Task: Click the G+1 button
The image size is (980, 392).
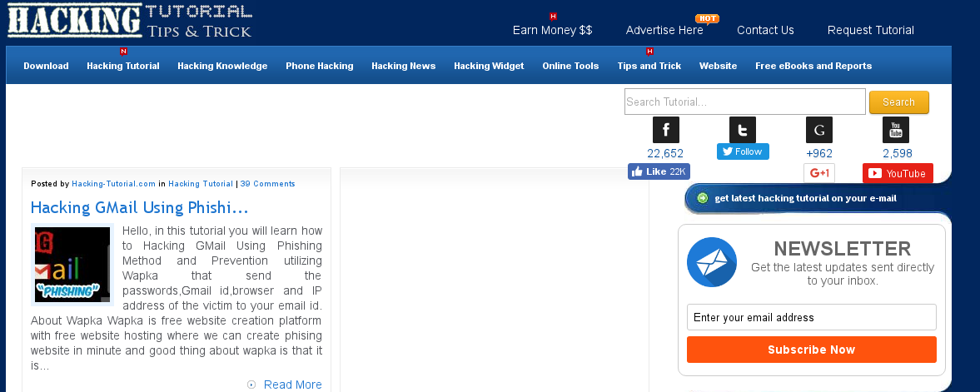Action: click(818, 173)
